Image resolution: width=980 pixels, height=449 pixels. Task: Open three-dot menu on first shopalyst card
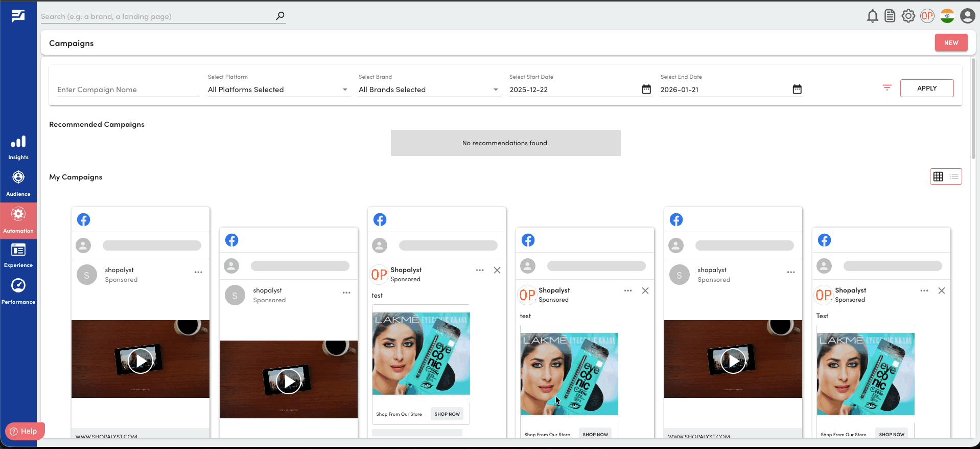point(198,272)
